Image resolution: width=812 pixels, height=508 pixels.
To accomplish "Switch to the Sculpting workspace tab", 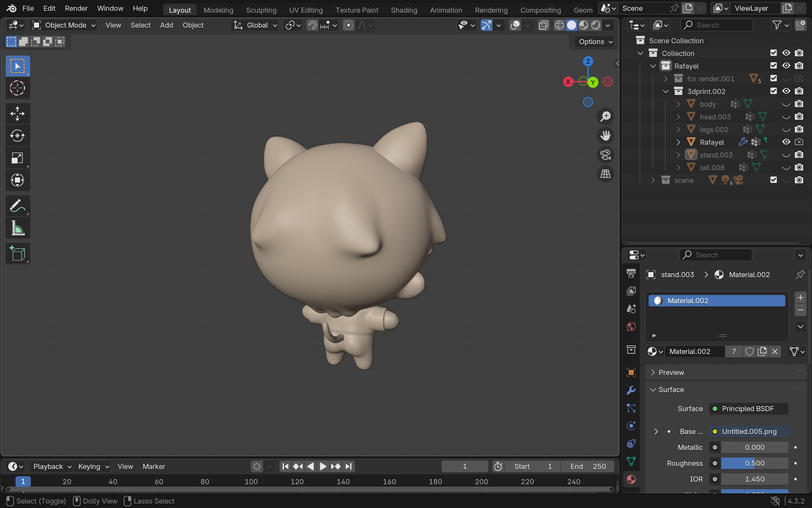I will point(261,10).
